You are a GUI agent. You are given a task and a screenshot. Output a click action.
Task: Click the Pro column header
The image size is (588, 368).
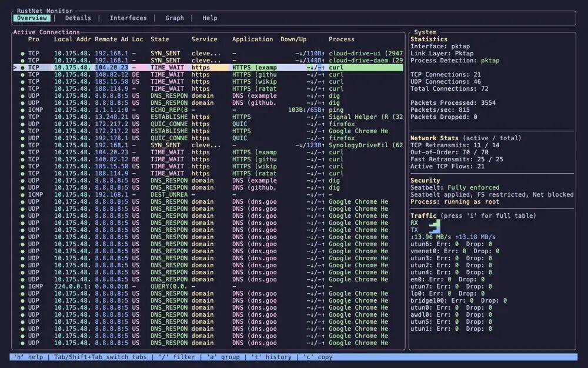pos(34,39)
